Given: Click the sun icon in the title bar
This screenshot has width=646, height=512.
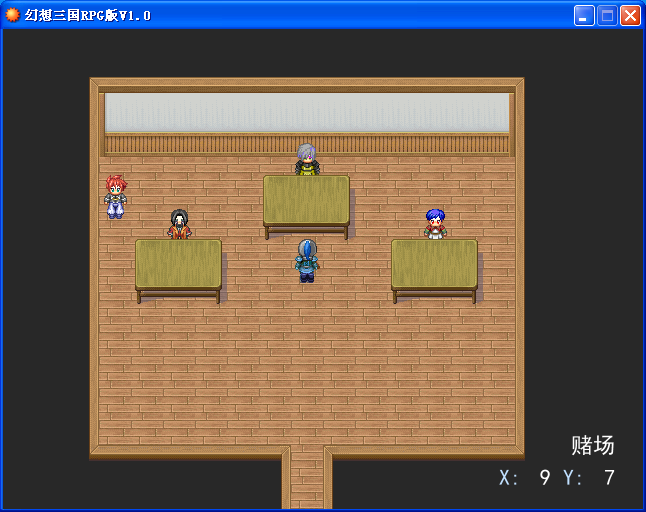Looking at the screenshot, I should (x=12, y=15).
